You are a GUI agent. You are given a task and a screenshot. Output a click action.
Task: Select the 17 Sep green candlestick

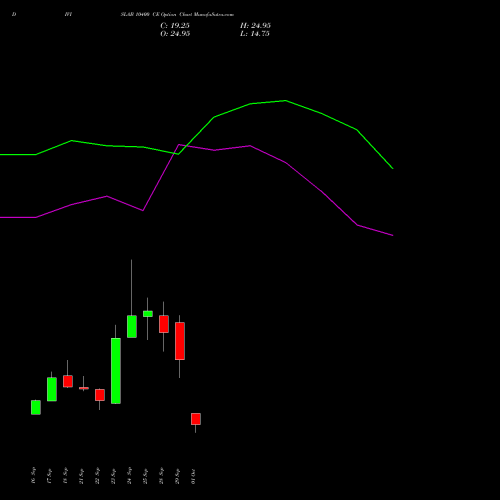tap(52, 389)
